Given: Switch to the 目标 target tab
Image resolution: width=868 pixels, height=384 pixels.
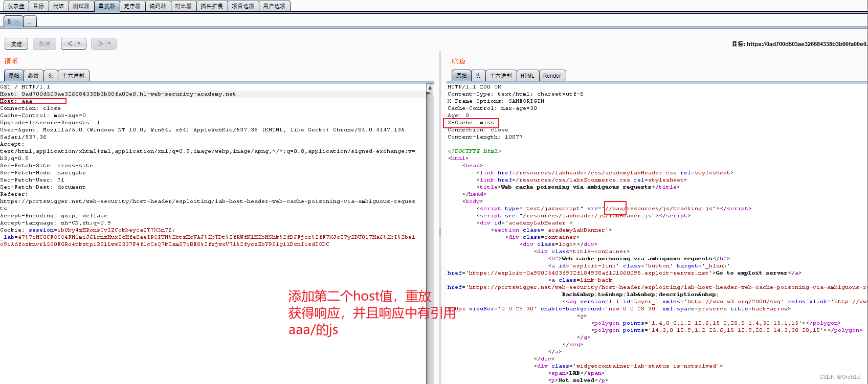Looking at the screenshot, I should pyautogui.click(x=39, y=6).
